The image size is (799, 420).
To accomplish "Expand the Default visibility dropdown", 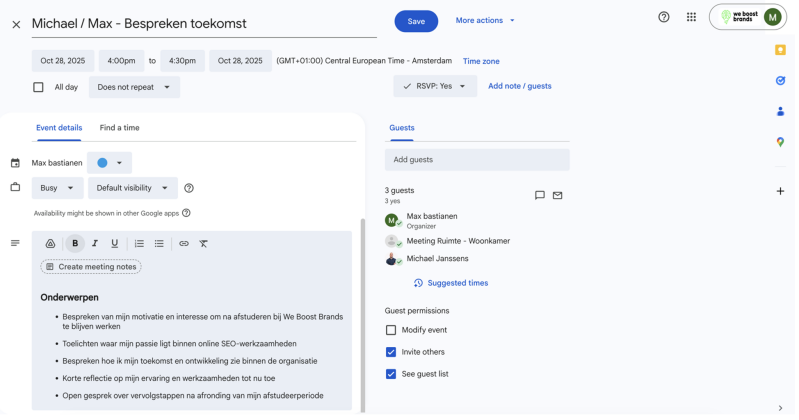I will click(132, 188).
